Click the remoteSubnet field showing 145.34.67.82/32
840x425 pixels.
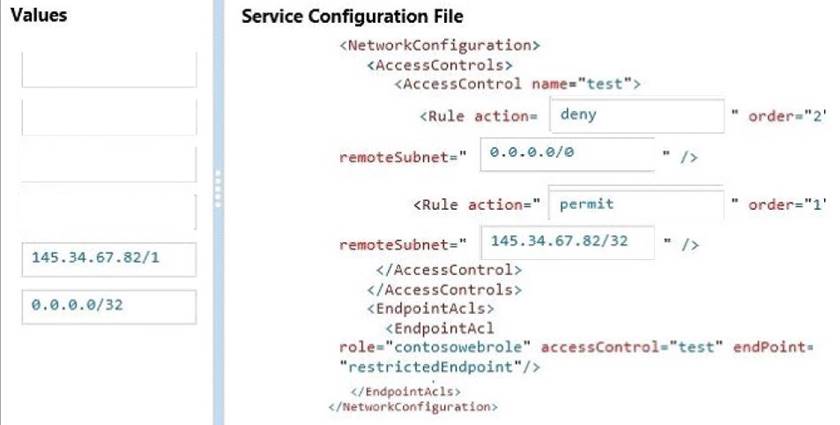[566, 243]
